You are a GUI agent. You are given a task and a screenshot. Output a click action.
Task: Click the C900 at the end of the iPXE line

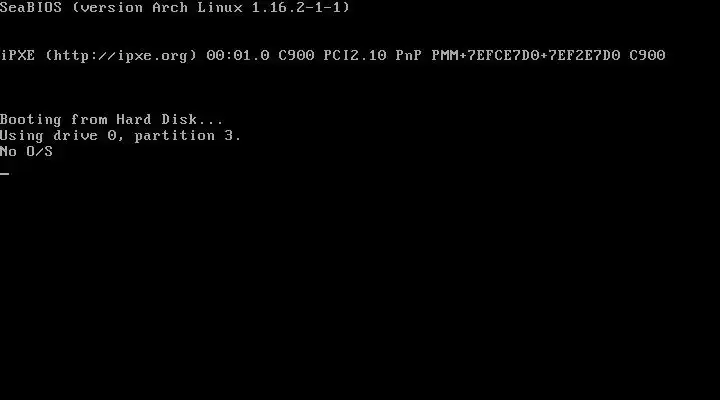click(647, 56)
